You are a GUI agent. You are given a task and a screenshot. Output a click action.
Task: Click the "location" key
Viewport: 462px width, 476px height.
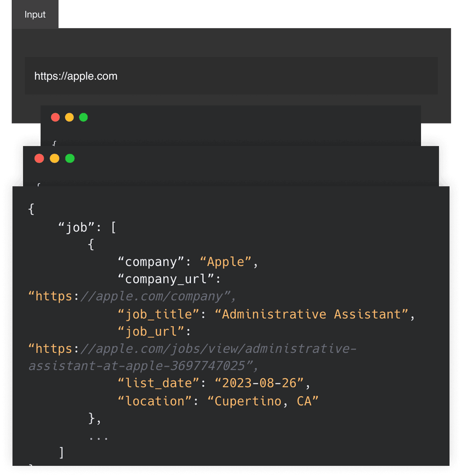[155, 401]
